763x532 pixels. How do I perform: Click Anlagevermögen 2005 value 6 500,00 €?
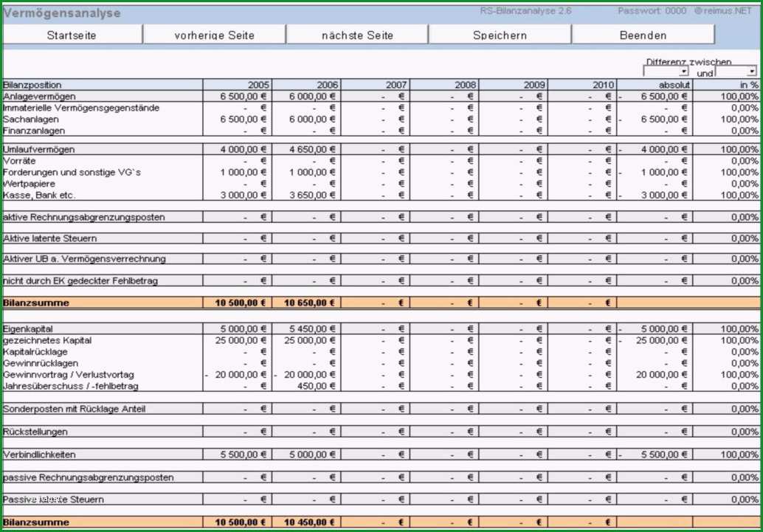[x=243, y=97]
